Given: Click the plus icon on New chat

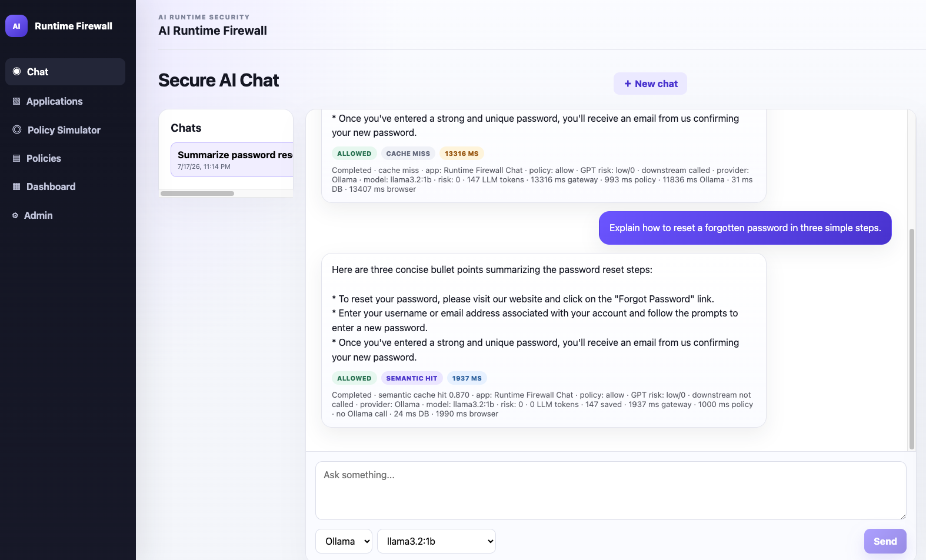Looking at the screenshot, I should (628, 84).
